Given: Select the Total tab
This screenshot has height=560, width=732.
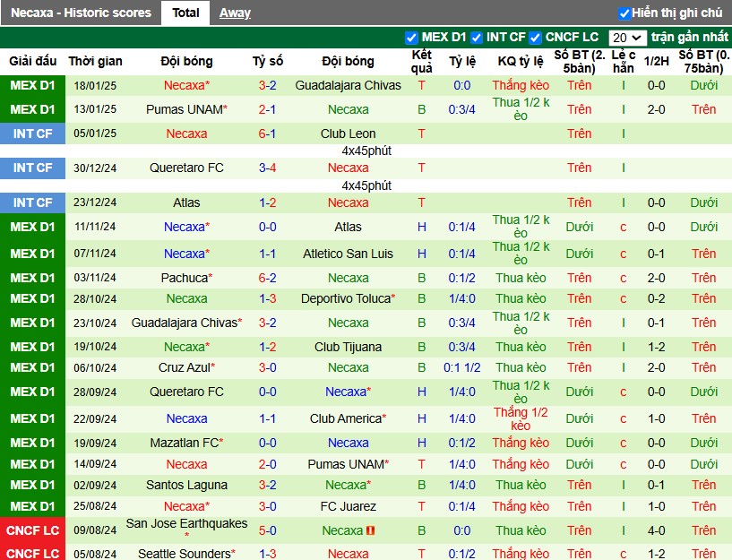Looking at the screenshot, I should [185, 13].
